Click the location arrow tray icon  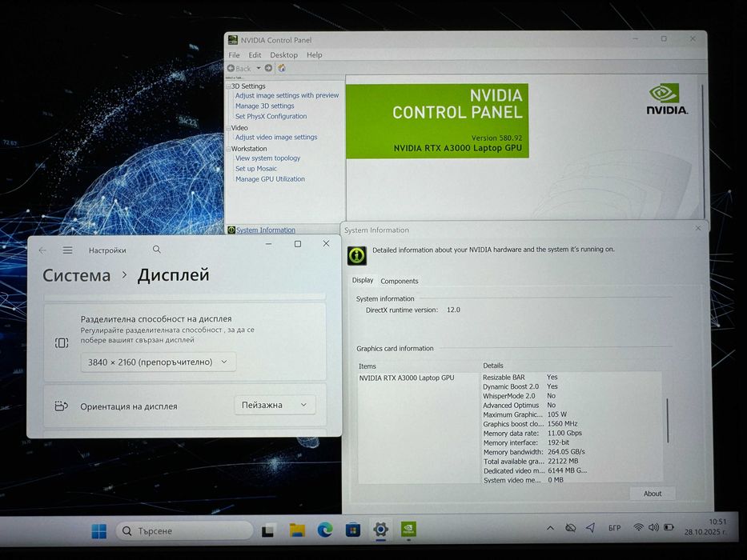591,527
